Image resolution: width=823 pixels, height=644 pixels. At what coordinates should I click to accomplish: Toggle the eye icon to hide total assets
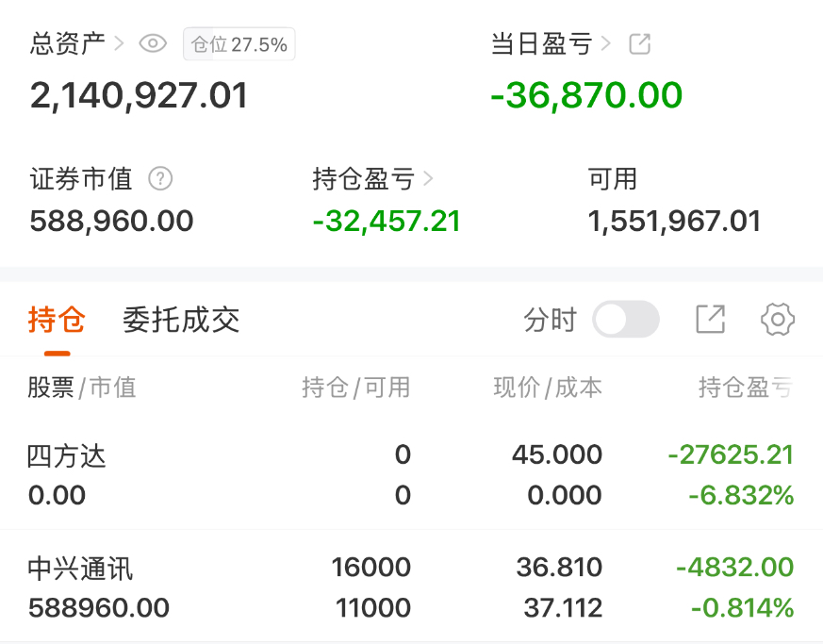point(153,43)
